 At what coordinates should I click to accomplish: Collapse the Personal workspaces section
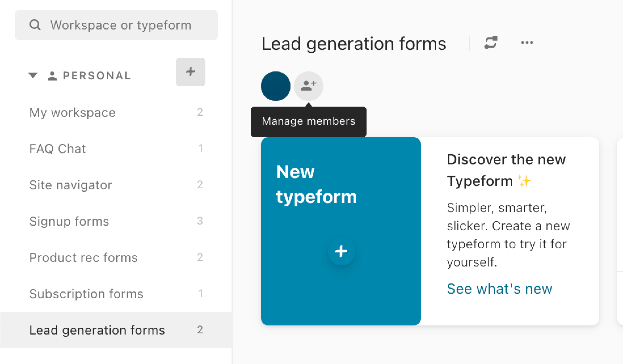pos(33,75)
